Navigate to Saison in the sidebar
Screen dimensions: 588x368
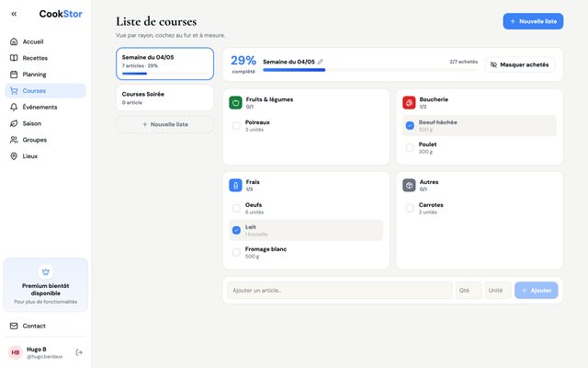pos(45,123)
